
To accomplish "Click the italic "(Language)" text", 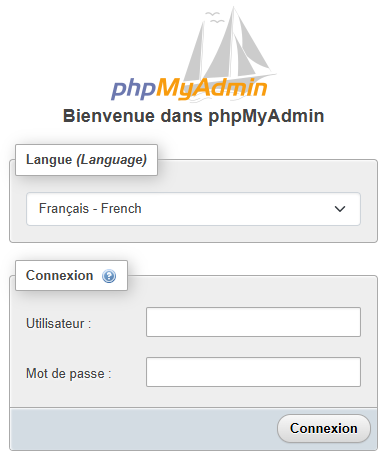I will coord(112,160).
